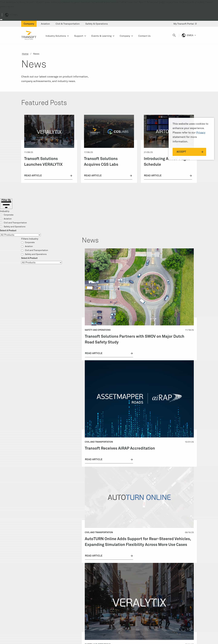Click the globe icon beside EMEA

point(183,35)
